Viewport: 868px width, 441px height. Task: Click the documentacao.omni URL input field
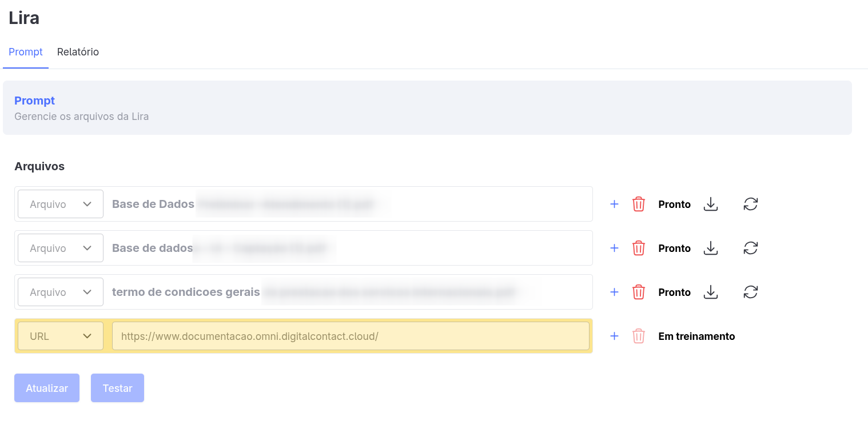point(351,336)
